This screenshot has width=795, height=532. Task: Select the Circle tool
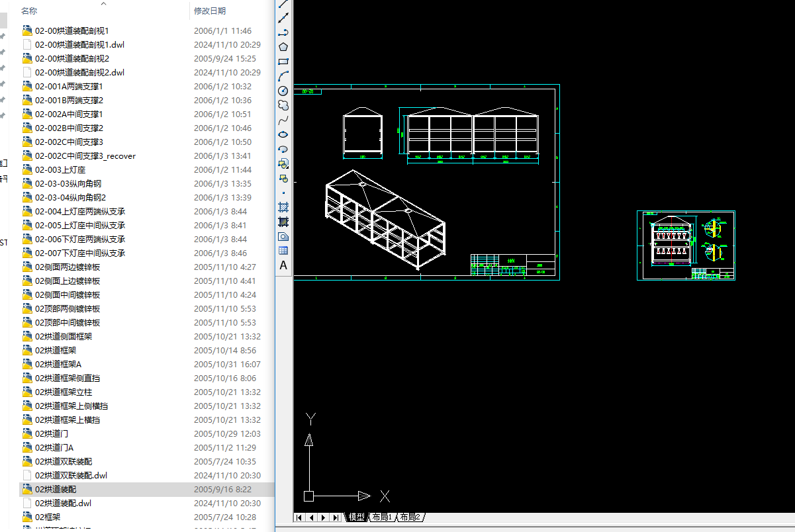[x=283, y=91]
